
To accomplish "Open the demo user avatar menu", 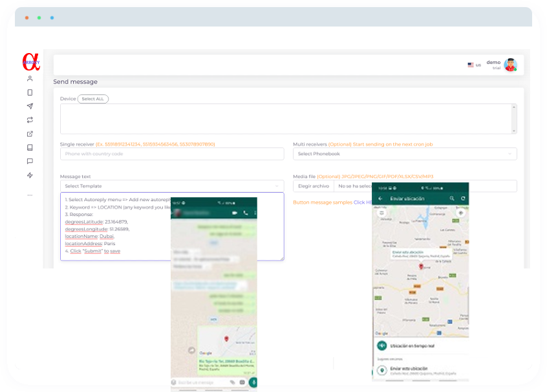I will (x=511, y=65).
